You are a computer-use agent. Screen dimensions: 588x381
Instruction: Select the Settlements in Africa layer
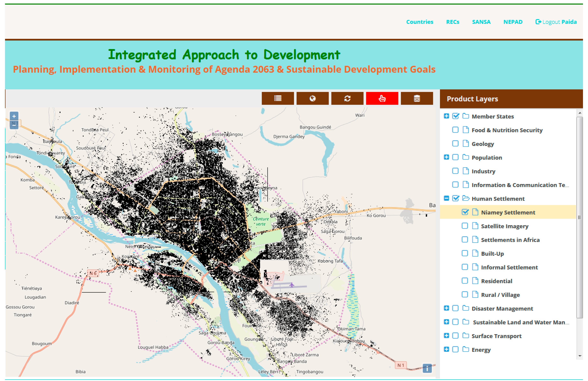[510, 240]
